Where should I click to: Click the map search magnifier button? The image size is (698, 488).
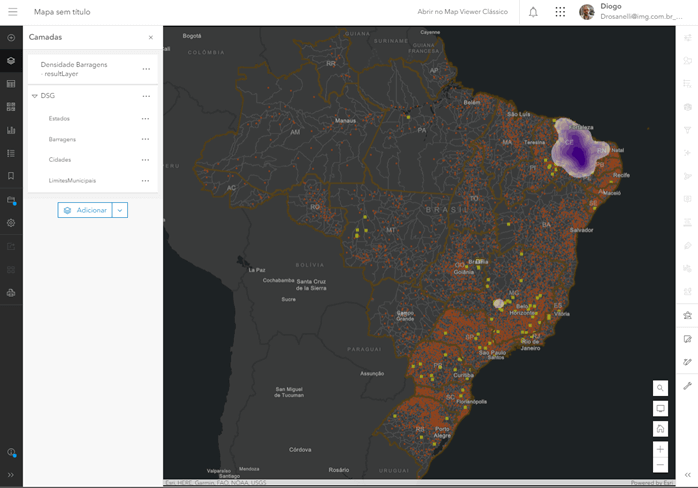(x=660, y=387)
